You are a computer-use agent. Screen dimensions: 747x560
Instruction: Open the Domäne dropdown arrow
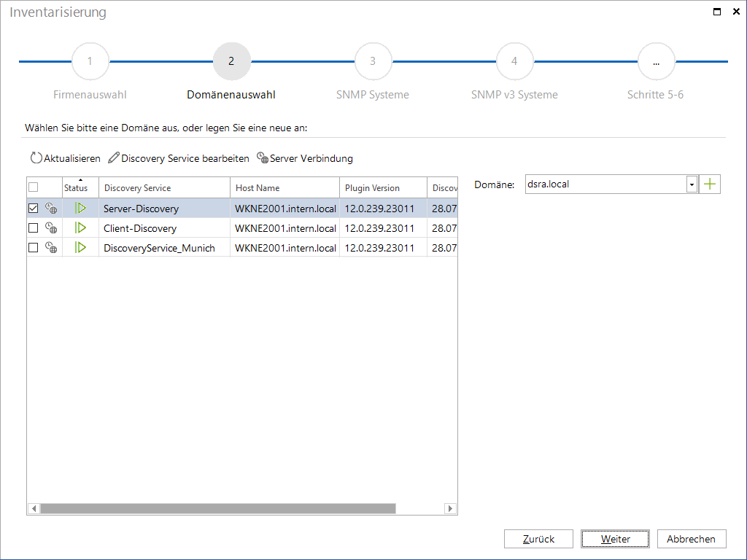pos(692,184)
